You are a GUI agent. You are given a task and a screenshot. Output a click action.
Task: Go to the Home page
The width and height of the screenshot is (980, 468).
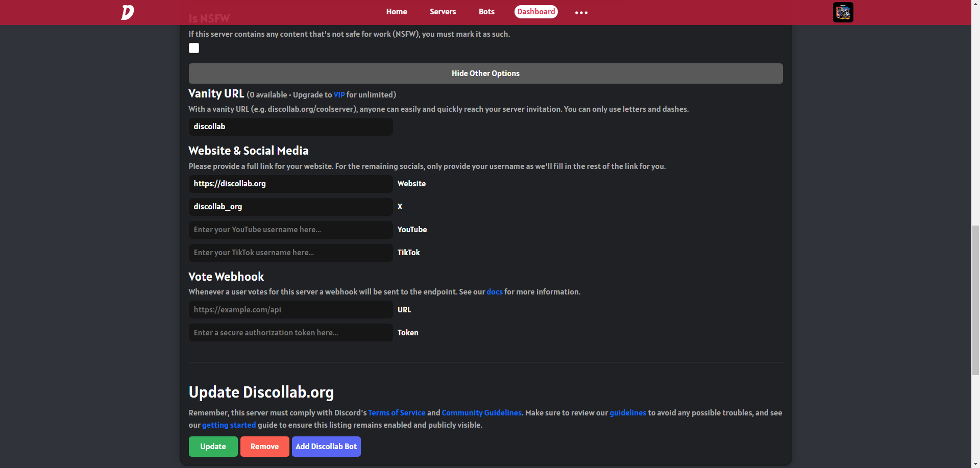coord(397,12)
